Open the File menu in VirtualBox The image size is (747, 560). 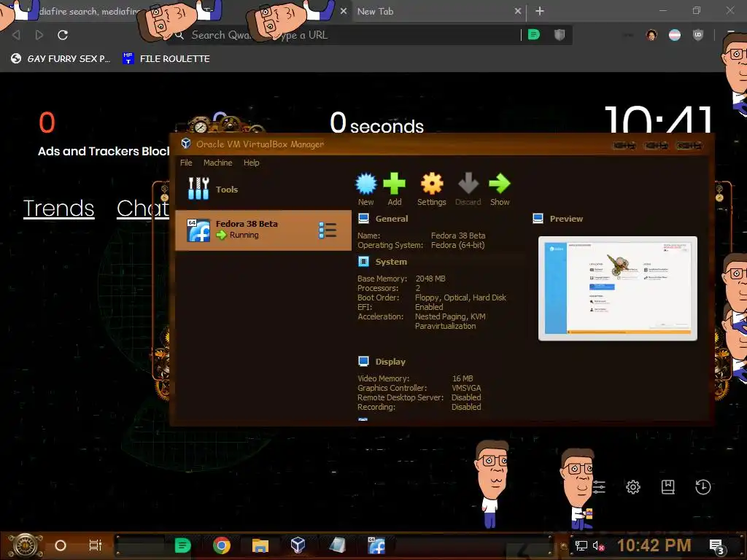point(186,163)
